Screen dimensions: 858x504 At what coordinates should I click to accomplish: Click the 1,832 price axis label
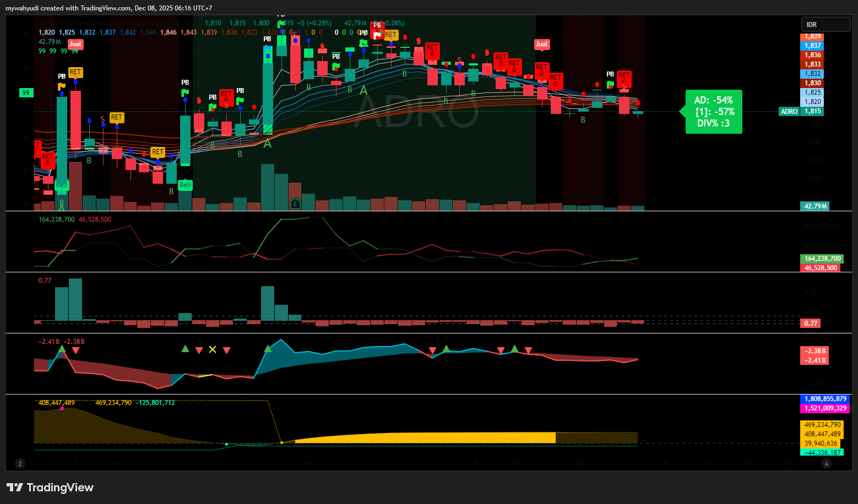pos(813,74)
